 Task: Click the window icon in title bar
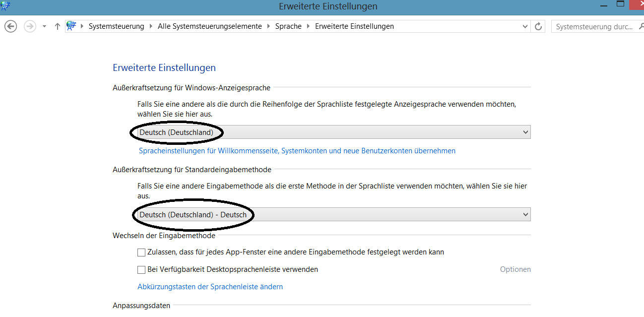pos(5,6)
